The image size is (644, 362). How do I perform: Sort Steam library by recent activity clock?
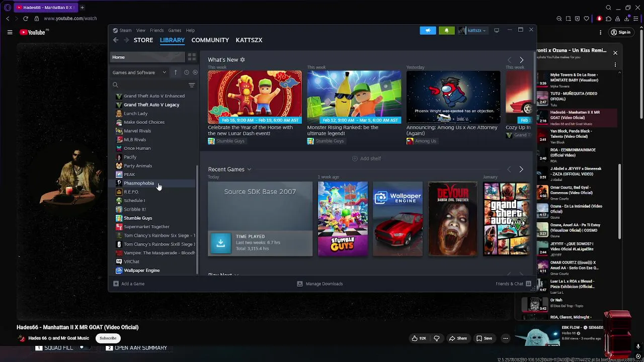(x=186, y=72)
